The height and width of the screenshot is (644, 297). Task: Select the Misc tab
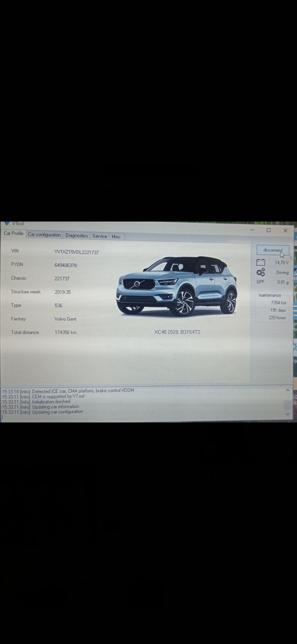tap(116, 237)
